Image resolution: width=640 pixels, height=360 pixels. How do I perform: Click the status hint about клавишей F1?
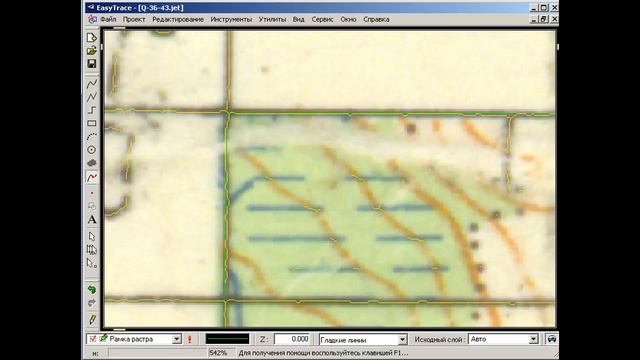pyautogui.click(x=323, y=353)
